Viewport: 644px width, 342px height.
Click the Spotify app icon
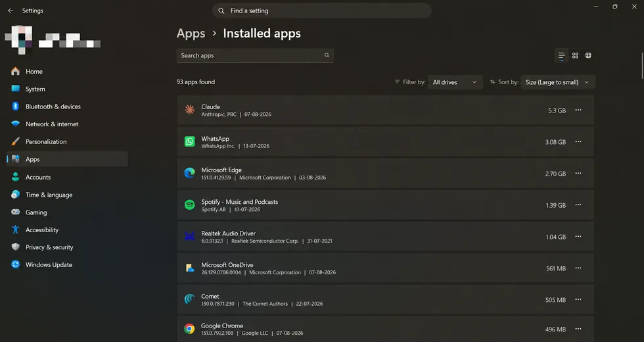coord(189,205)
